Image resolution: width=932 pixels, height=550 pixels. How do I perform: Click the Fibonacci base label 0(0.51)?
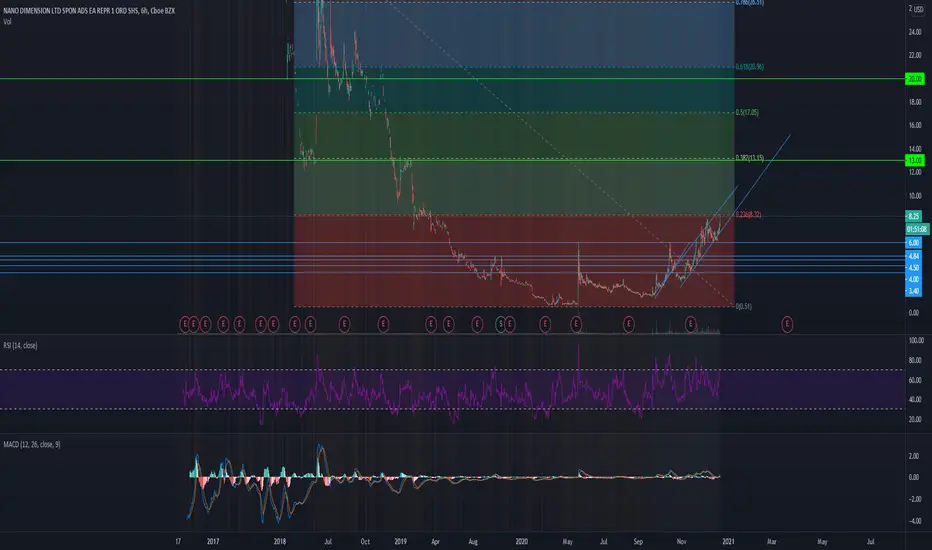pos(744,307)
